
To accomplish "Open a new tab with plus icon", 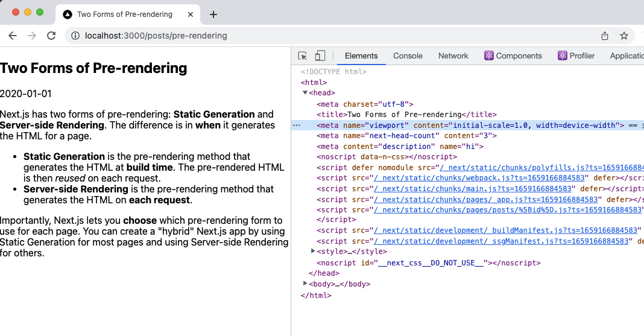I will pos(213,14).
